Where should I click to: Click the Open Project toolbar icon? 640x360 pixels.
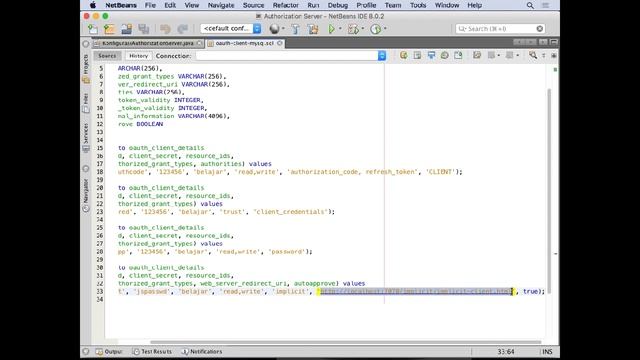tap(126, 29)
